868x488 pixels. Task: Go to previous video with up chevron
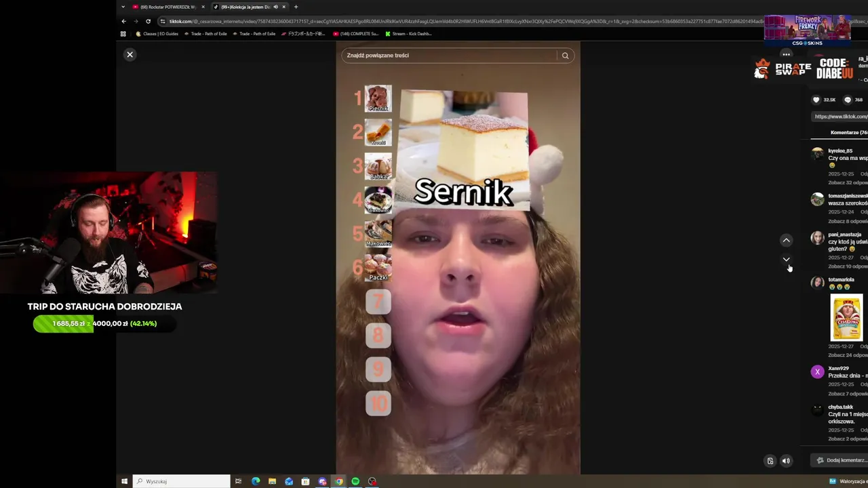[x=786, y=240]
